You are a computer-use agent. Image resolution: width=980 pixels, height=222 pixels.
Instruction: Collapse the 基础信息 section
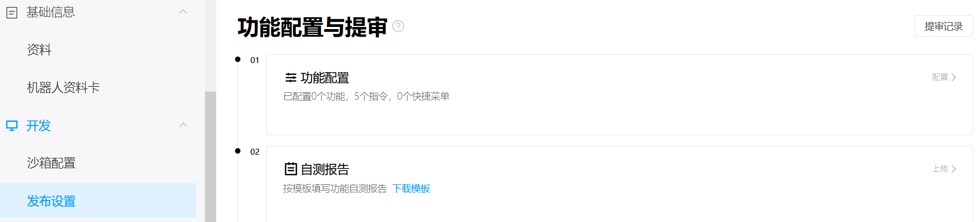pos(183,11)
